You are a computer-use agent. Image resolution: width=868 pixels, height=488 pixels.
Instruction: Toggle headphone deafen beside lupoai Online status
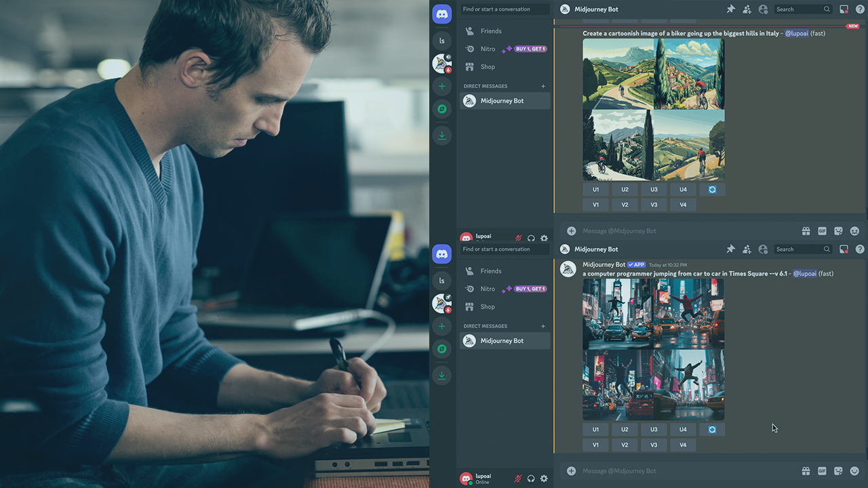(x=531, y=479)
